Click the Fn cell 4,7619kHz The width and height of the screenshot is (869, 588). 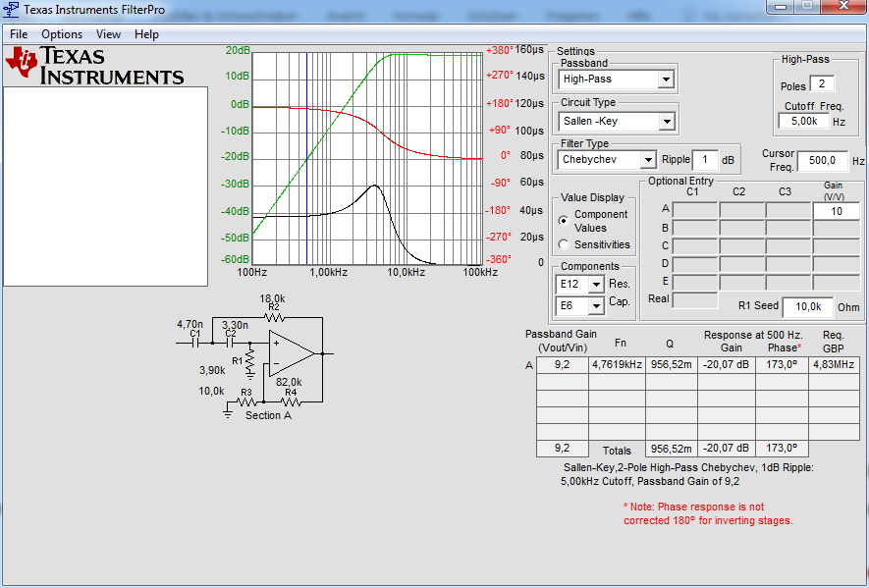tap(617, 364)
